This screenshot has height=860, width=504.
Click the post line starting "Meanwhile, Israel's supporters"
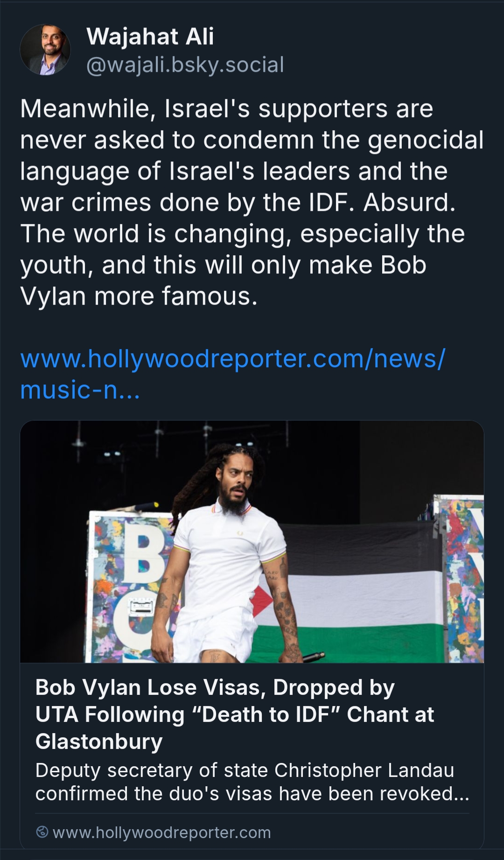click(227, 109)
